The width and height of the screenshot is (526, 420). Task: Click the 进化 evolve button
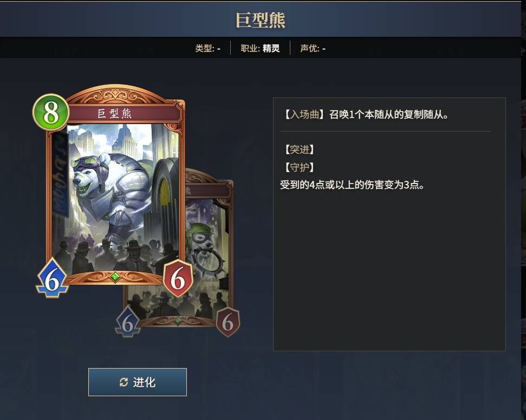point(138,382)
